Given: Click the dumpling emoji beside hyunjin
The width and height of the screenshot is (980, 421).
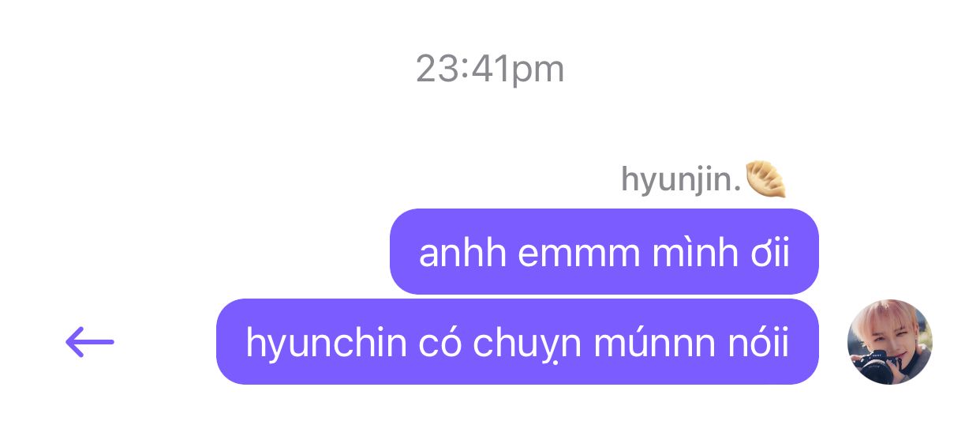Looking at the screenshot, I should point(765,179).
